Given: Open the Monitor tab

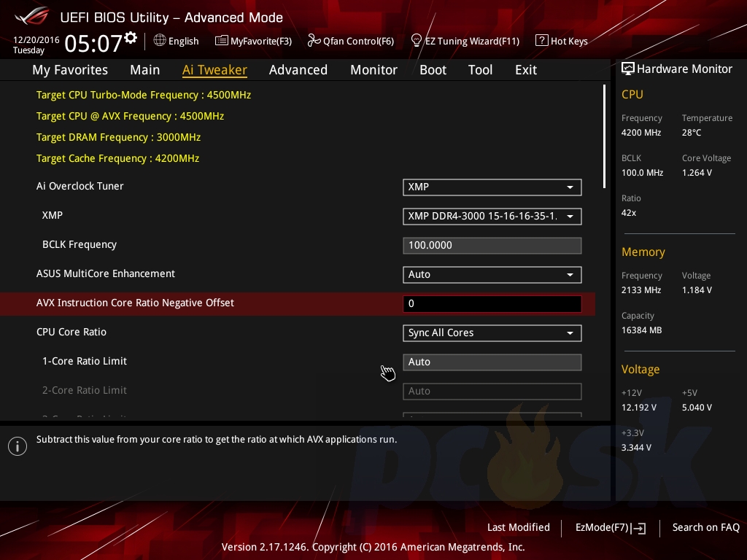Looking at the screenshot, I should point(374,70).
